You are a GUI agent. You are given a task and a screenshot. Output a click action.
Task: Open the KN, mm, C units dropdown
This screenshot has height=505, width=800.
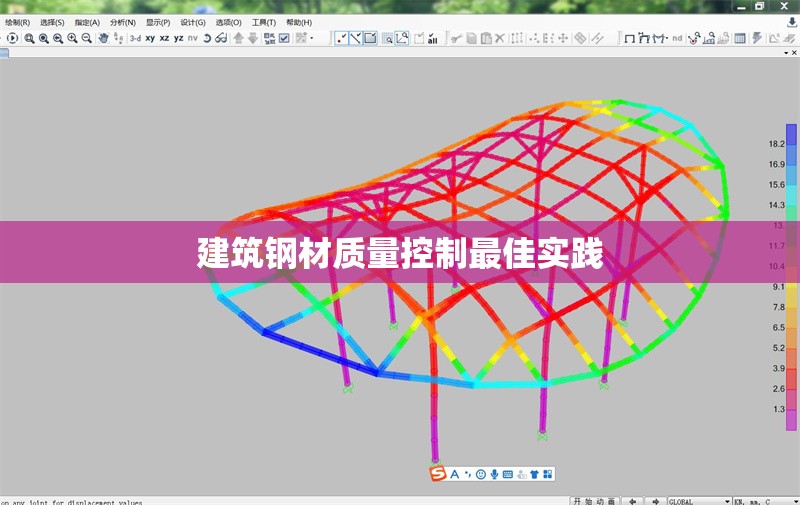coord(766,501)
